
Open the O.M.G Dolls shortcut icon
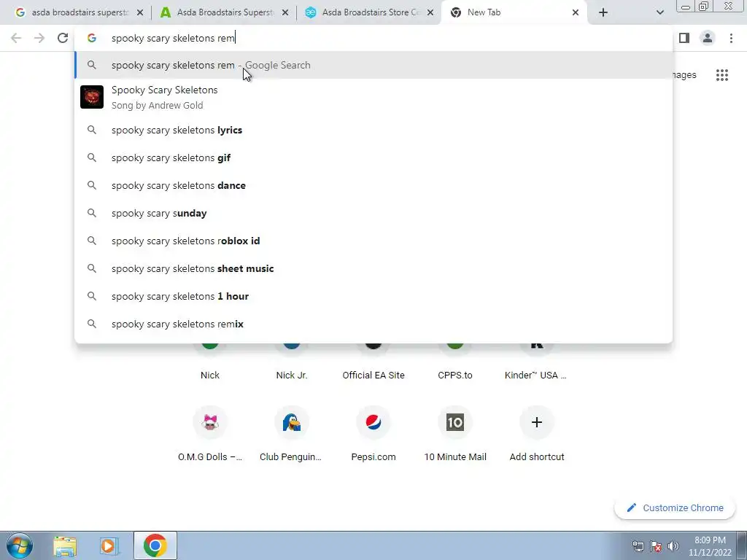click(210, 422)
